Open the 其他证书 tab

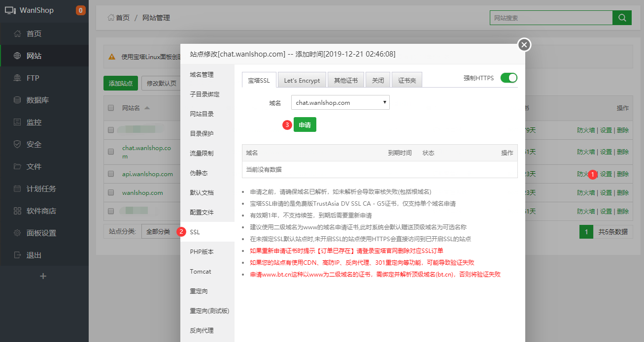click(x=345, y=80)
